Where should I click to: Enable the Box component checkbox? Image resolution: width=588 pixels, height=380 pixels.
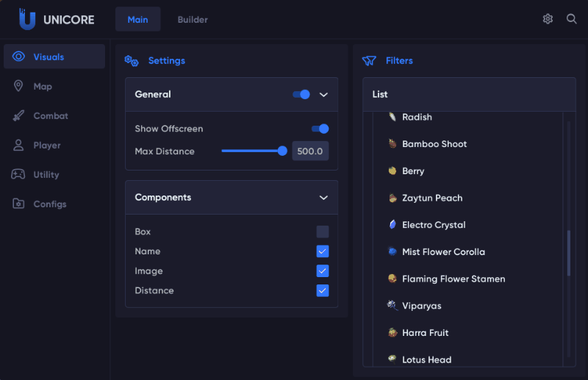click(323, 232)
